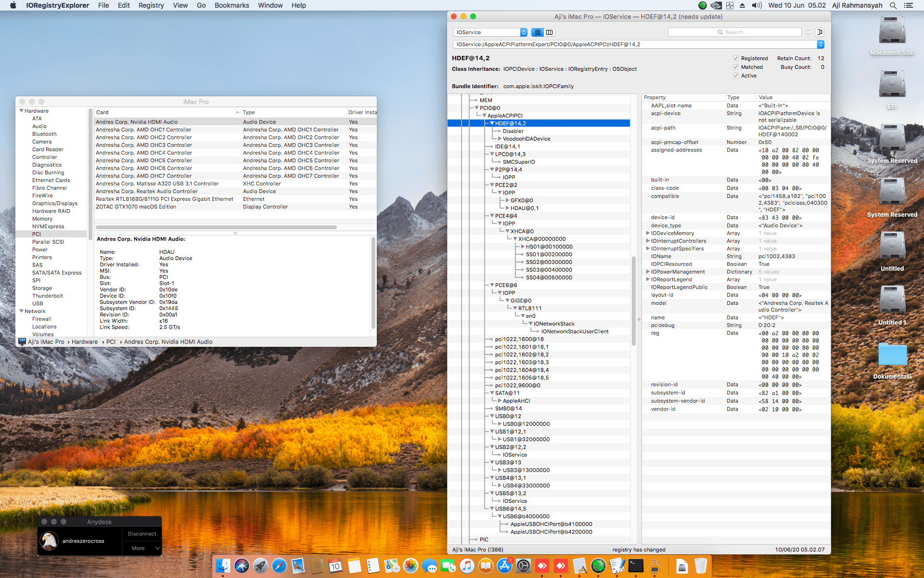Open the volume control in menu bar
The width and height of the screenshot is (924, 578).
click(757, 5)
